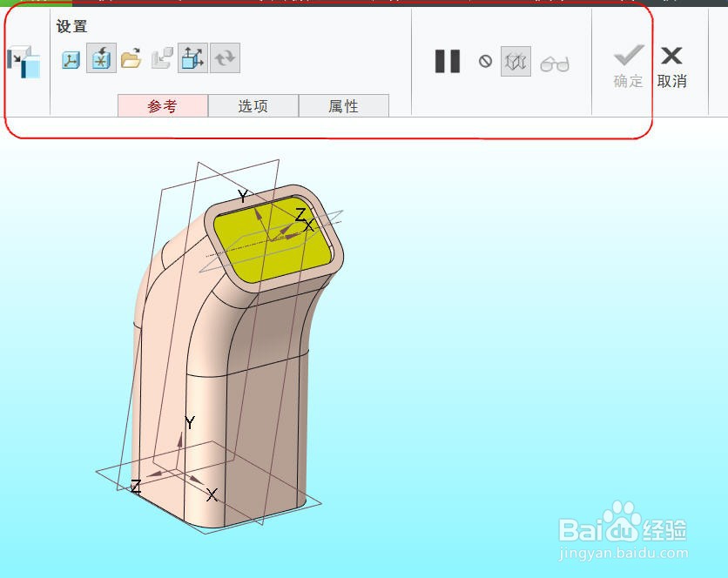This screenshot has width=728, height=578.
Task: Cancel with the 取消 X button
Action: point(671,67)
